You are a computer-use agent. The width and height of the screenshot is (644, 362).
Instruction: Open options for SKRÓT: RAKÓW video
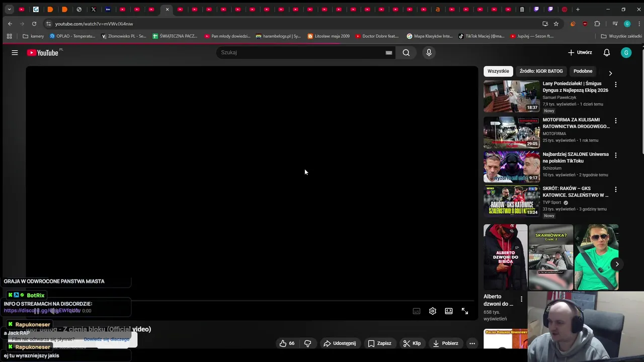pos(615,189)
